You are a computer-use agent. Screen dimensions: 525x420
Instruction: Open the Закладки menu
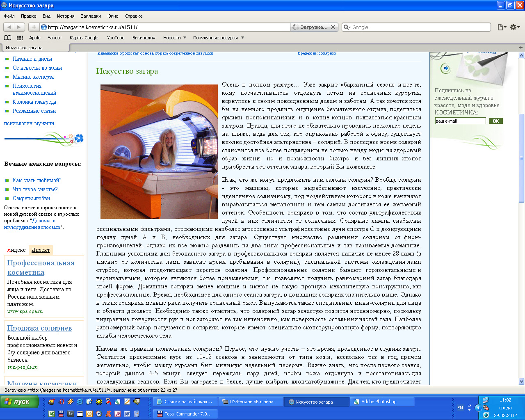(91, 16)
